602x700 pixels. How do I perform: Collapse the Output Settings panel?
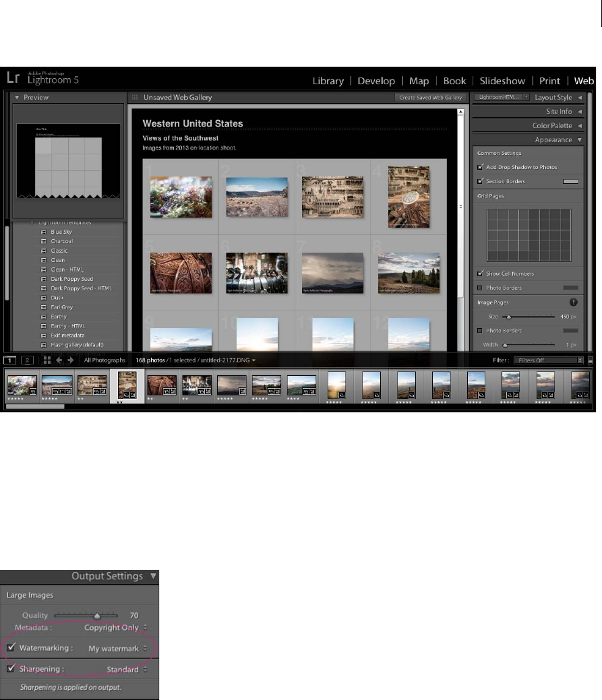pos(153,576)
